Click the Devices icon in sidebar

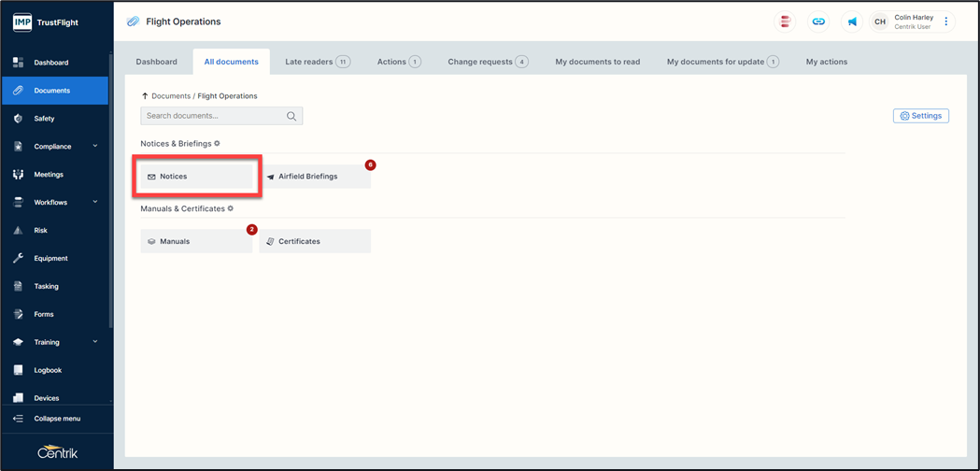point(18,398)
